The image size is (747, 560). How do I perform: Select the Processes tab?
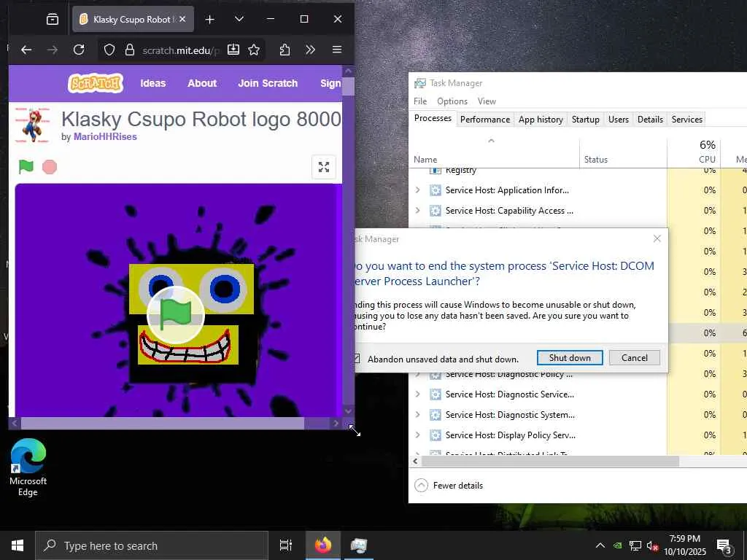pyautogui.click(x=433, y=119)
